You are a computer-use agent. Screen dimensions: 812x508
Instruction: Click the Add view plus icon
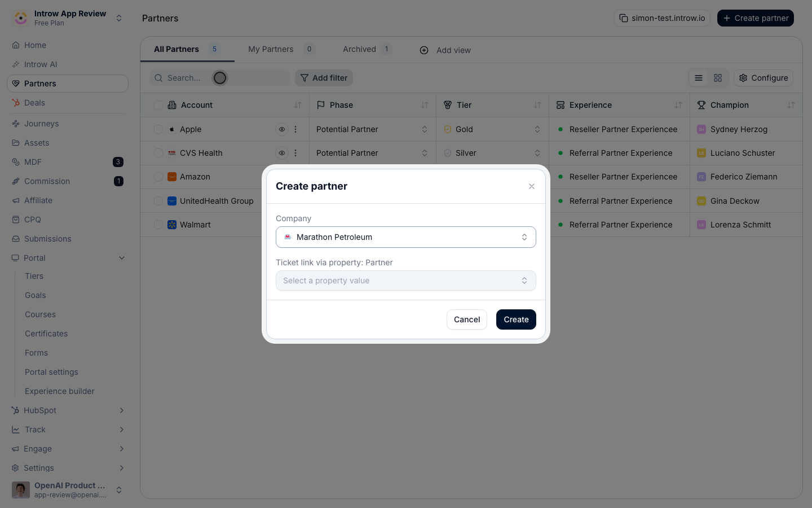(424, 50)
